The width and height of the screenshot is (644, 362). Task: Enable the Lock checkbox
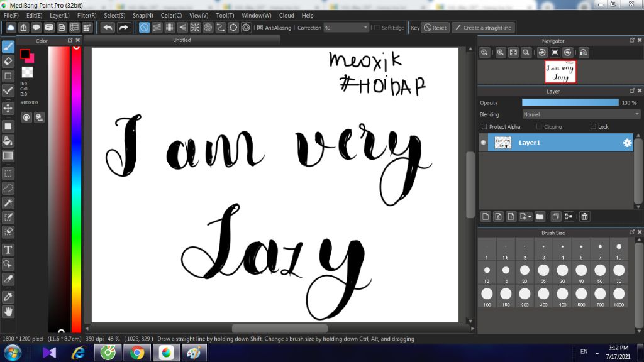click(593, 127)
